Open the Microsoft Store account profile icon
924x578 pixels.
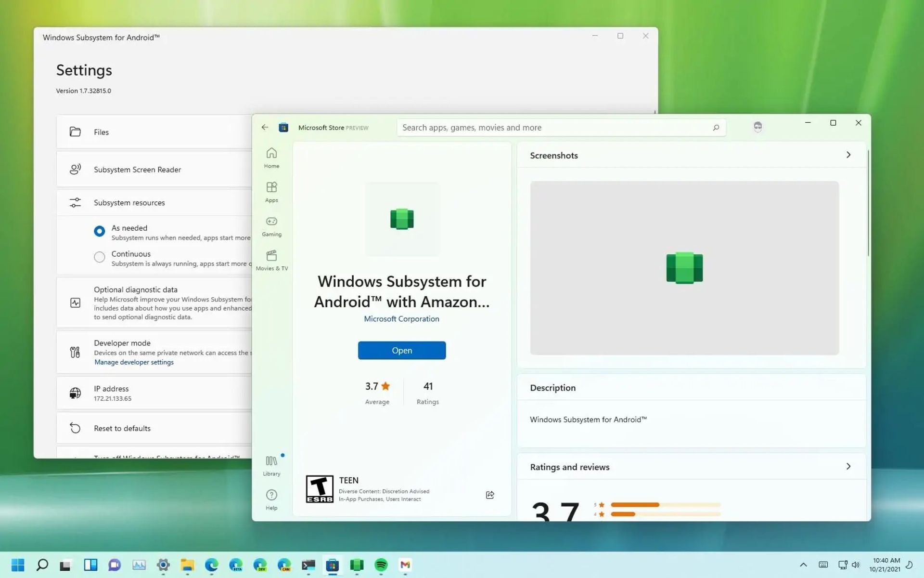[x=758, y=127]
